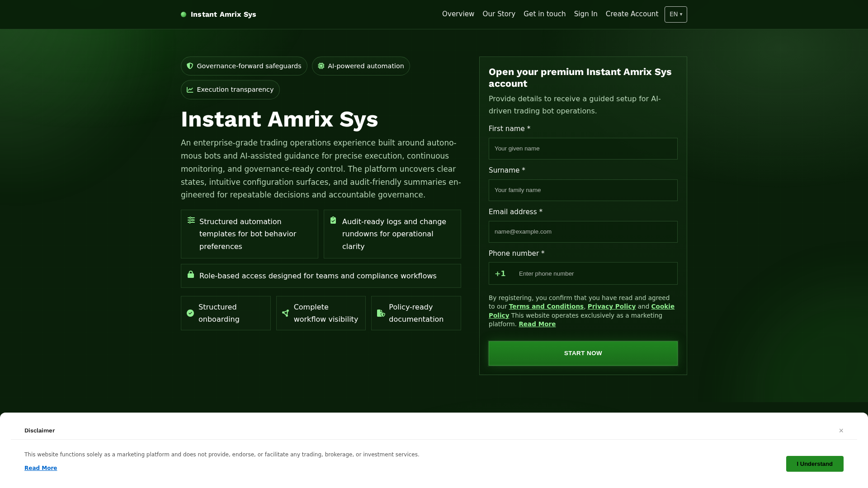Click the Instant Amrix Sys main heading
This screenshot has width=868, height=488.
(x=279, y=119)
